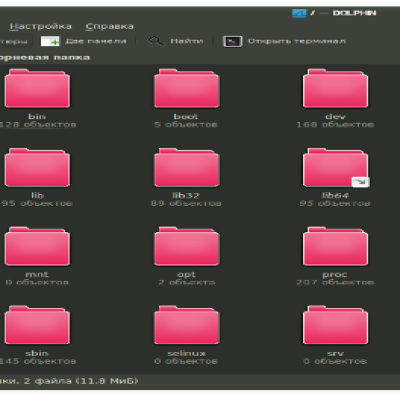The width and height of the screenshot is (400, 400).
Task: Open the Справка menu
Action: click(110, 26)
